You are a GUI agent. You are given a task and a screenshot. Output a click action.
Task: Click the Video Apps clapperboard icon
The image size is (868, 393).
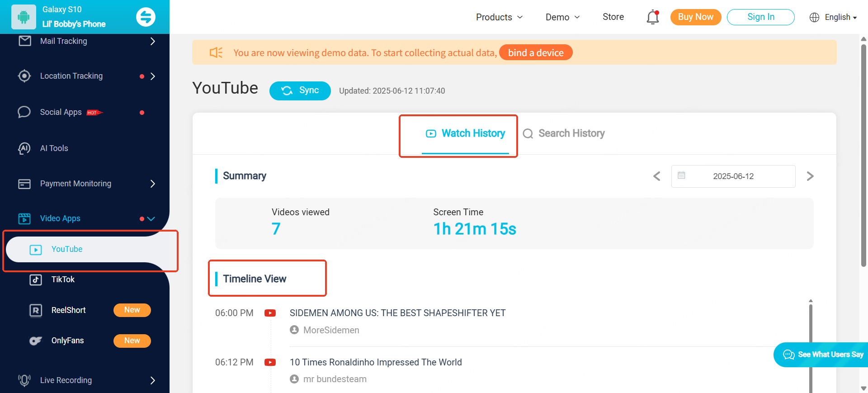click(x=24, y=218)
